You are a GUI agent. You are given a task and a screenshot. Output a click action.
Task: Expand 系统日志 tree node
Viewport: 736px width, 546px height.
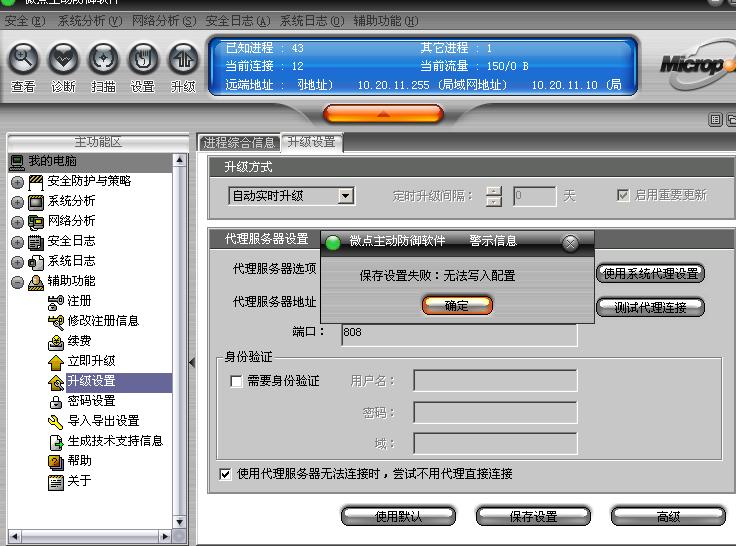[17, 262]
